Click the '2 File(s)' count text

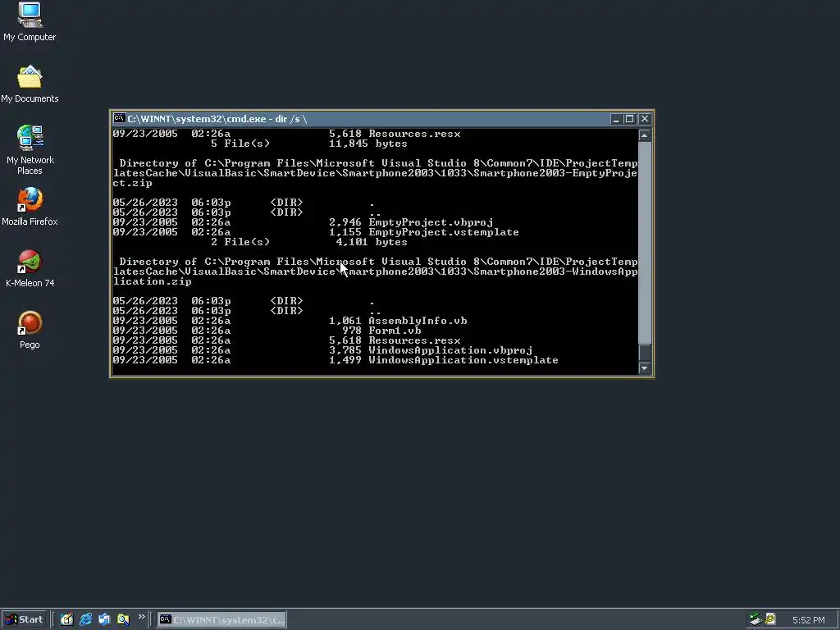click(240, 242)
